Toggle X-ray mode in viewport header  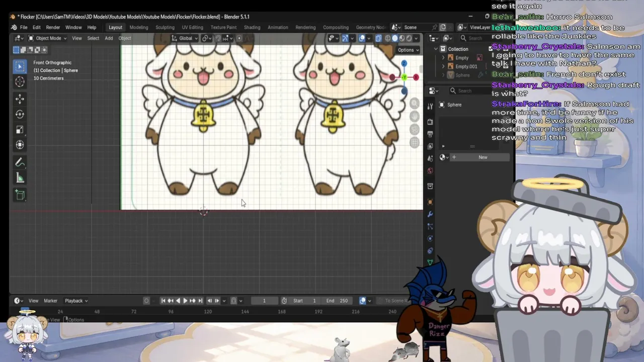pyautogui.click(x=378, y=38)
